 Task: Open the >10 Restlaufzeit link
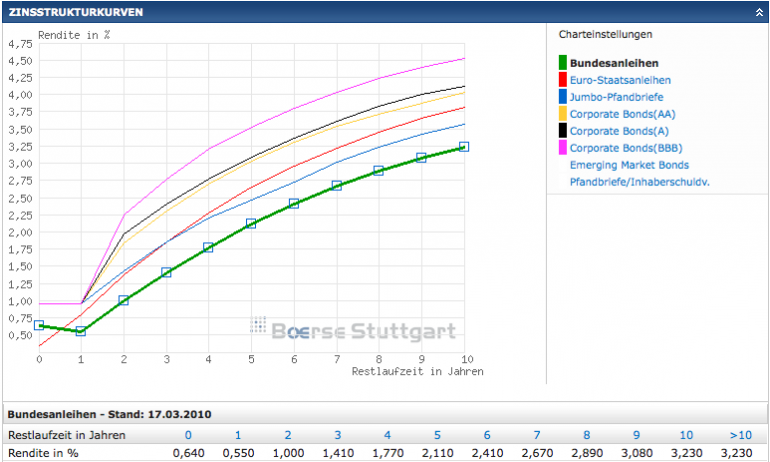[741, 435]
